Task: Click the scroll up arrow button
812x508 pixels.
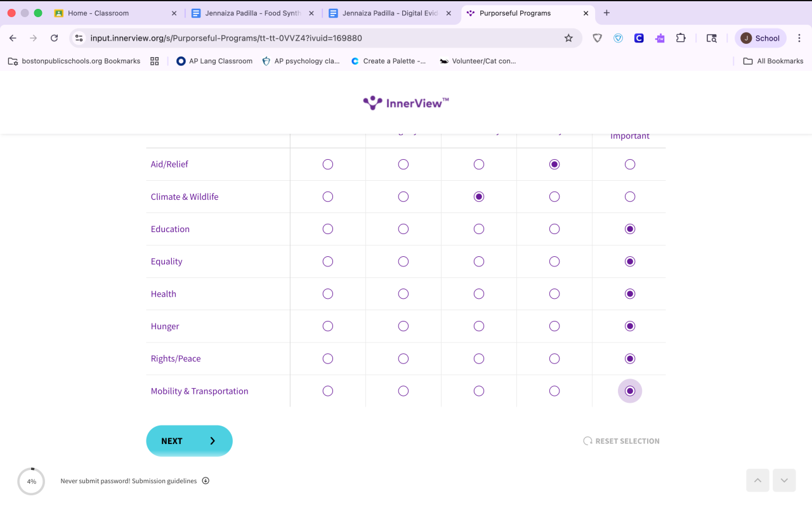Action: pyautogui.click(x=757, y=481)
